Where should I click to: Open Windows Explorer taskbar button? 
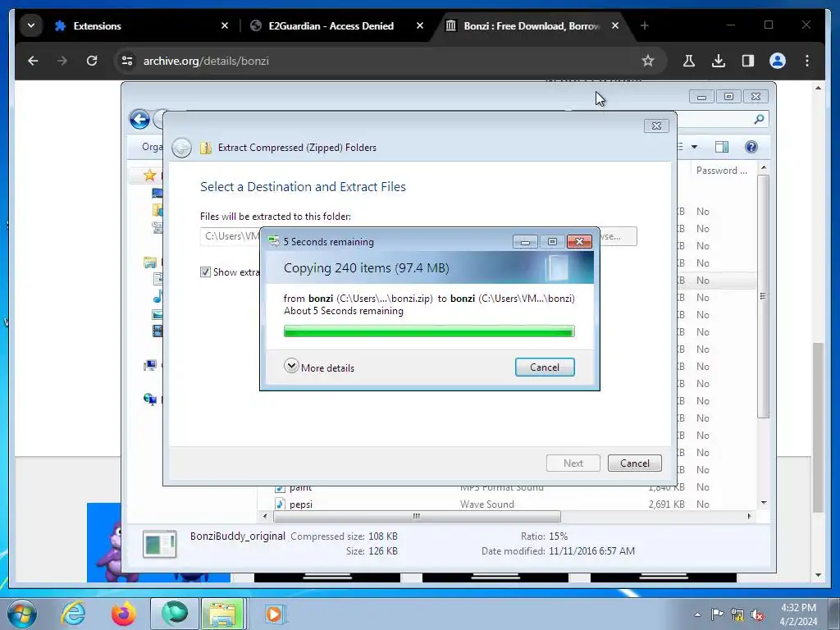[x=223, y=614]
